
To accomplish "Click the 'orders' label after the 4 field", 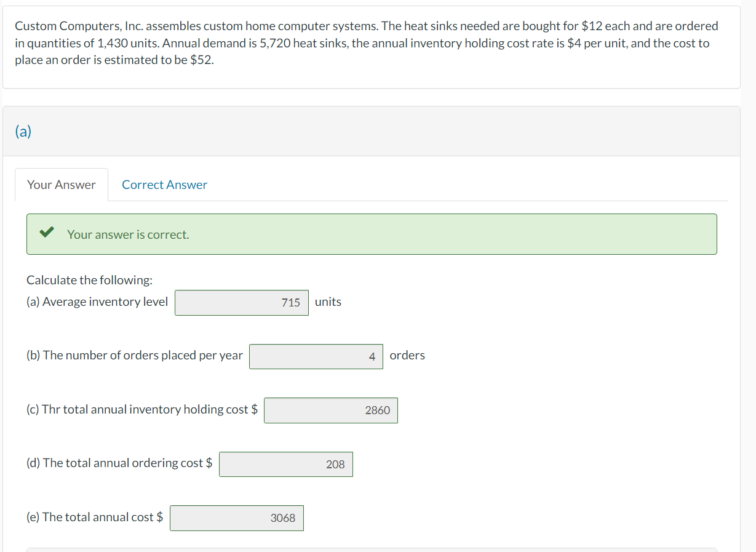I will tap(407, 355).
